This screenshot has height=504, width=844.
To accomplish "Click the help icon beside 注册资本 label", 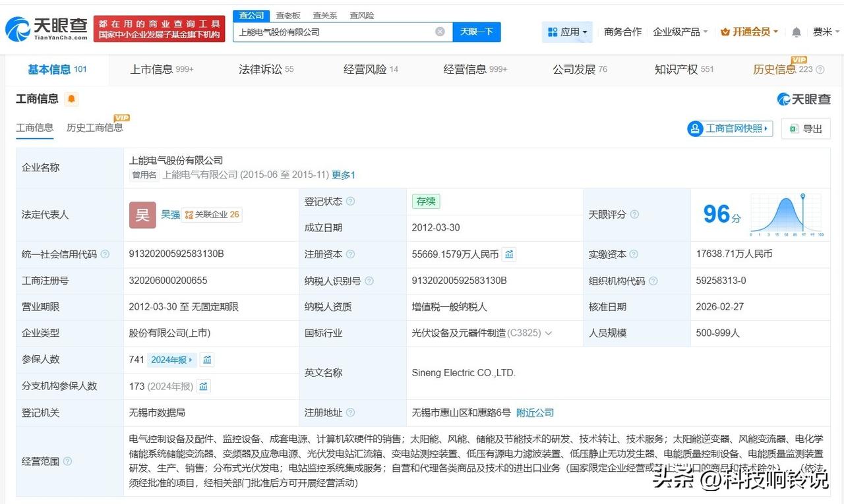I will point(350,254).
